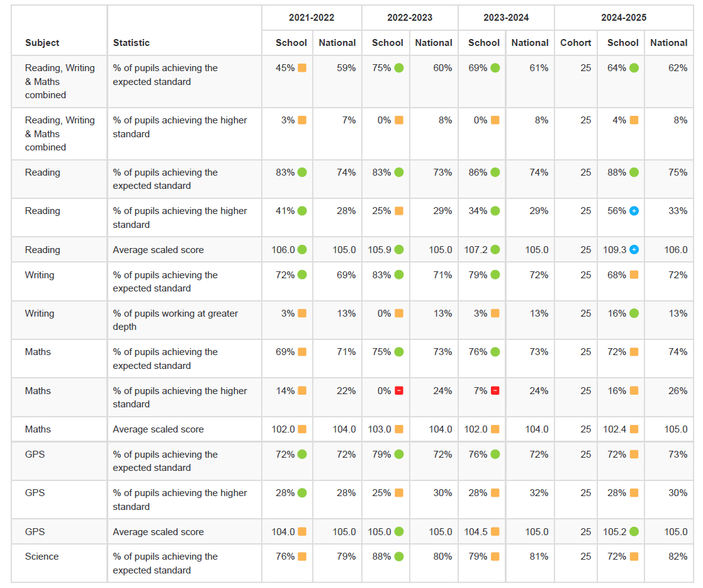Click blue plus icon next to 109.3 score
This screenshot has width=703, height=588.
pos(634,250)
